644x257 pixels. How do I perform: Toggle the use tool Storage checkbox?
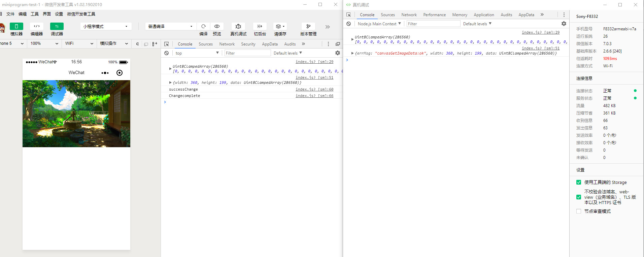(579, 182)
